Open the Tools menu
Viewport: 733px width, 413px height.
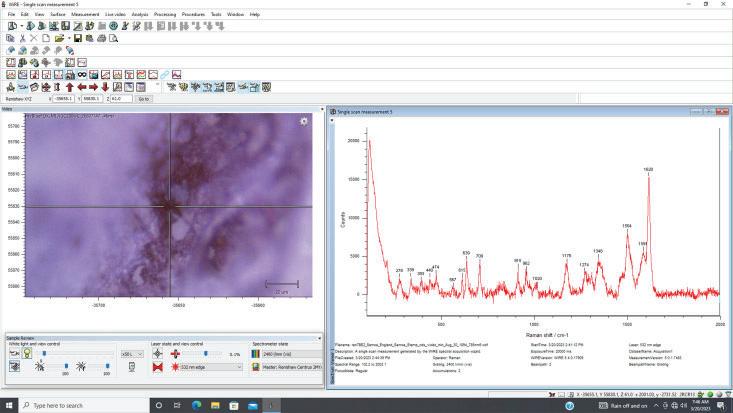click(216, 14)
